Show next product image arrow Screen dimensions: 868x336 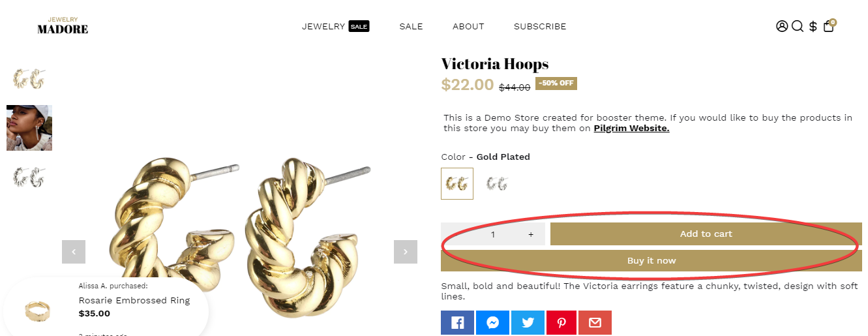406,252
